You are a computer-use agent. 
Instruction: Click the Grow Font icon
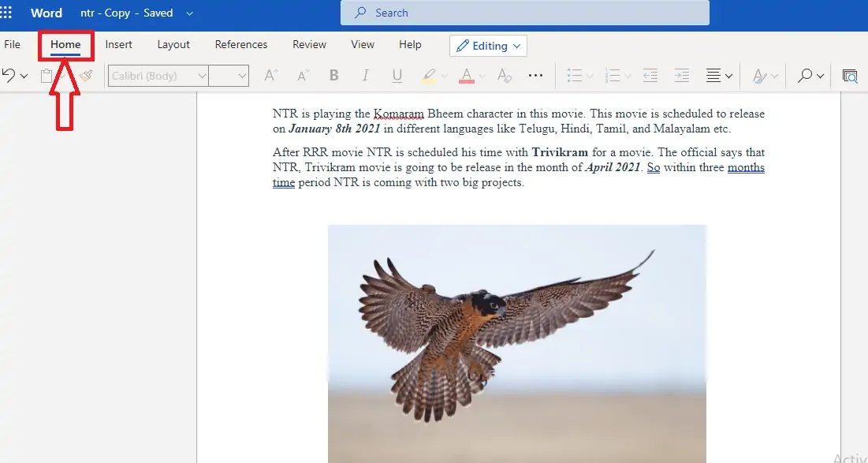point(270,75)
